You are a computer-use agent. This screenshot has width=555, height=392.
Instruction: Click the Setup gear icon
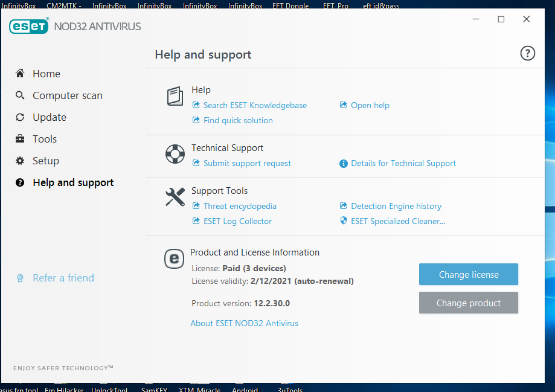pyautogui.click(x=20, y=161)
